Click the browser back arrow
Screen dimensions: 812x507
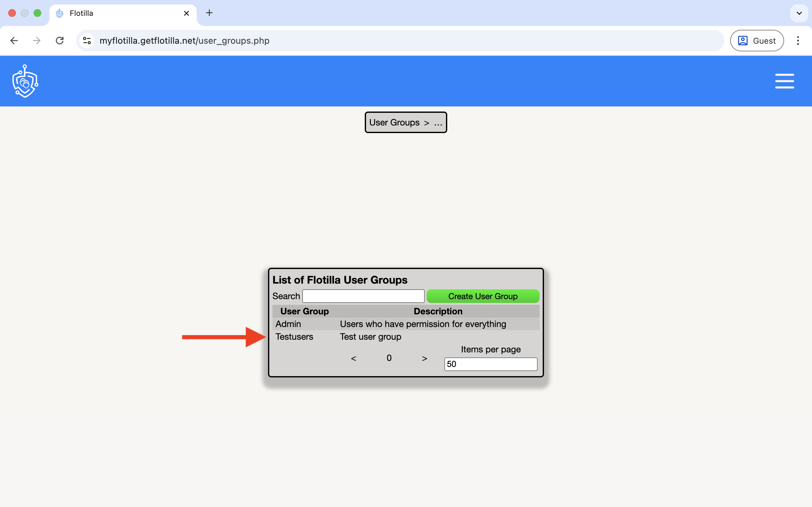[x=14, y=41]
